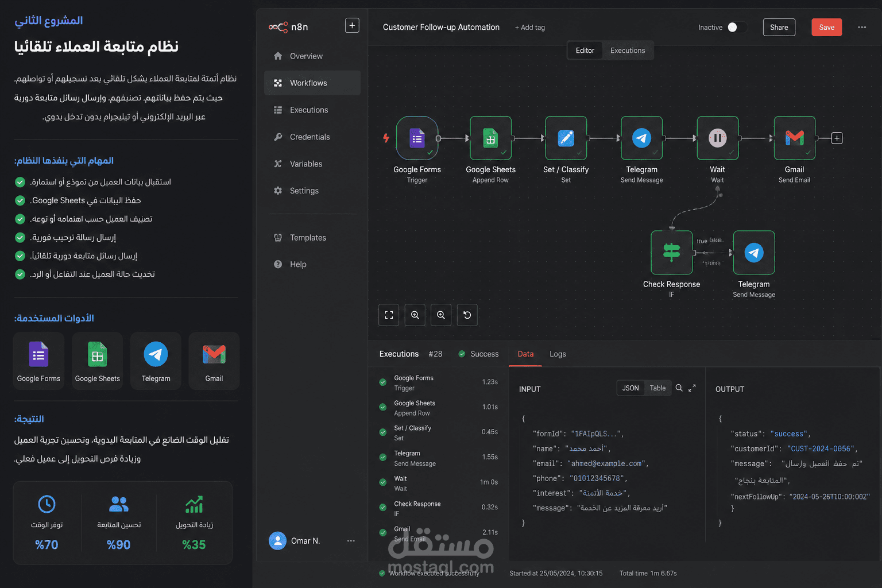Open the Google Sheets Append Row node
This screenshot has height=588, width=882.
(x=490, y=138)
